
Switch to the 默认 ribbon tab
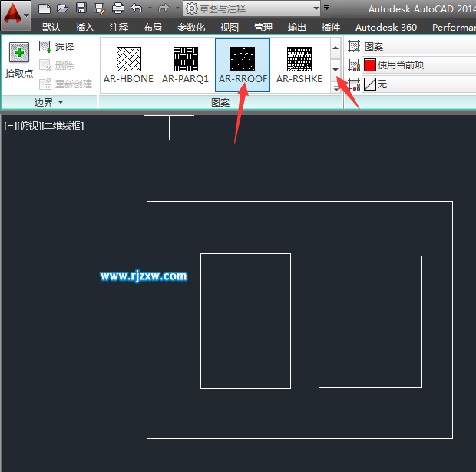click(51, 28)
